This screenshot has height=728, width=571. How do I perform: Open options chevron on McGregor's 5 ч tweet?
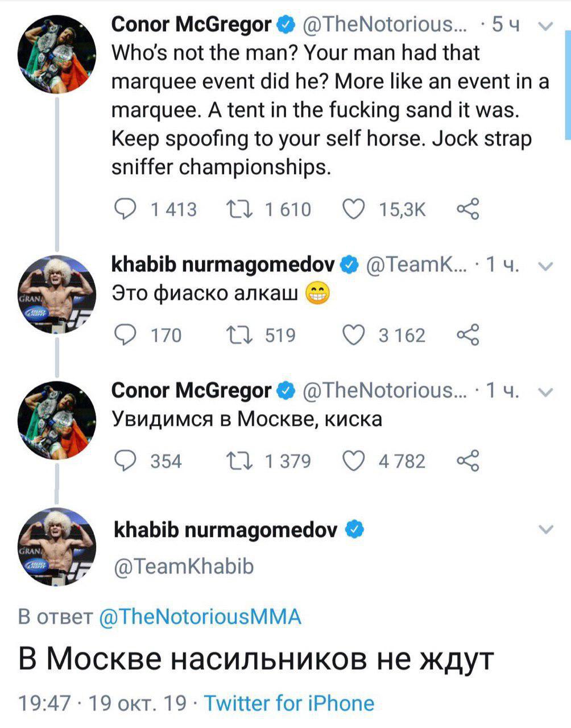(545, 26)
